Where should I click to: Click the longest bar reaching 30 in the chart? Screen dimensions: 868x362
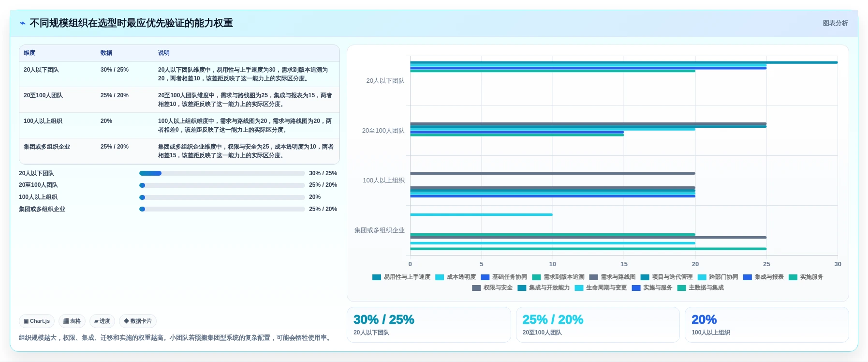(x=624, y=62)
